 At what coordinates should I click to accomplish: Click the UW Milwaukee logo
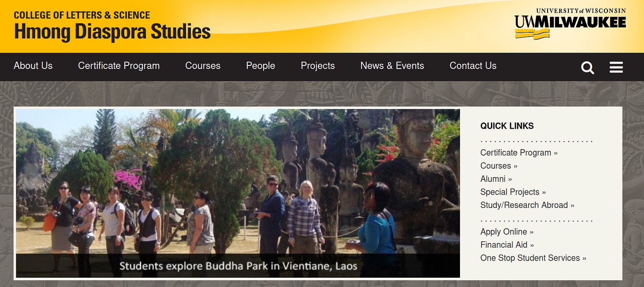point(570,24)
